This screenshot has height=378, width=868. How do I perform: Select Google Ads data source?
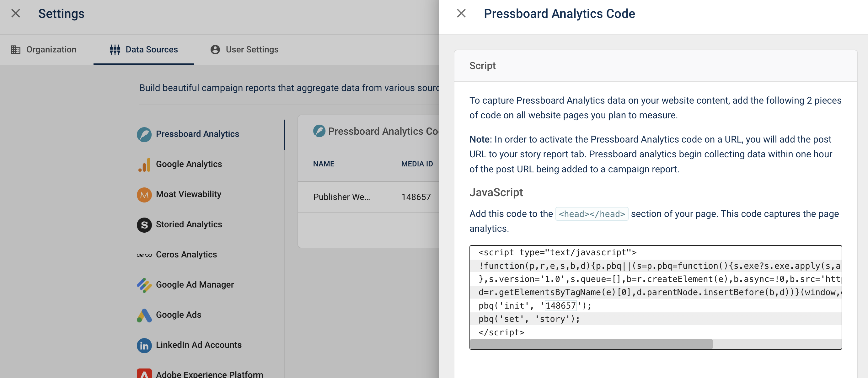[178, 315]
